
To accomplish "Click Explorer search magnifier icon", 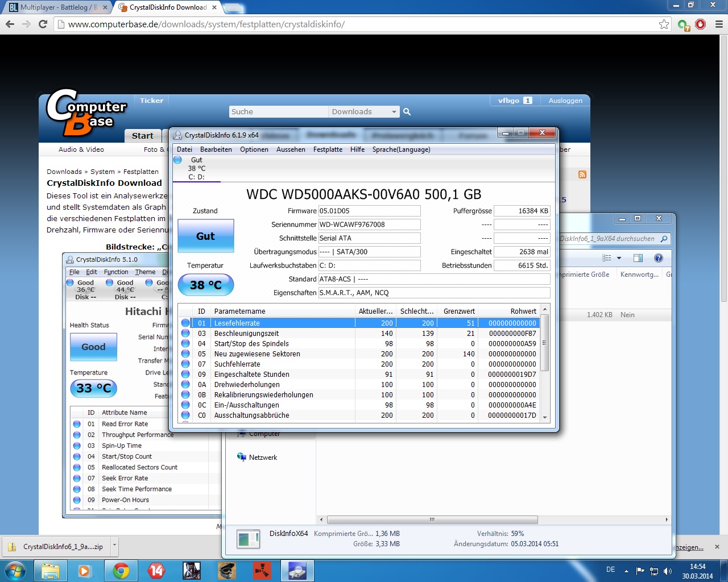I will pos(664,239).
